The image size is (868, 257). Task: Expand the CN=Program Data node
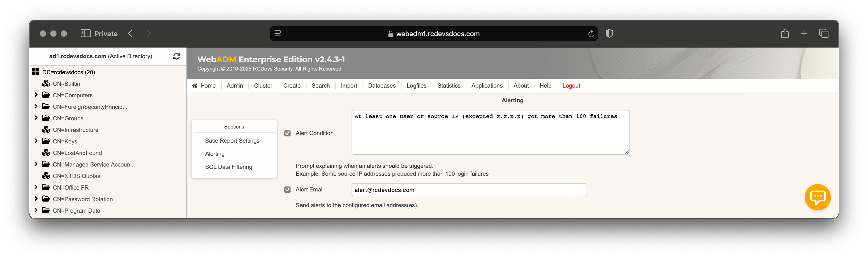click(x=36, y=210)
